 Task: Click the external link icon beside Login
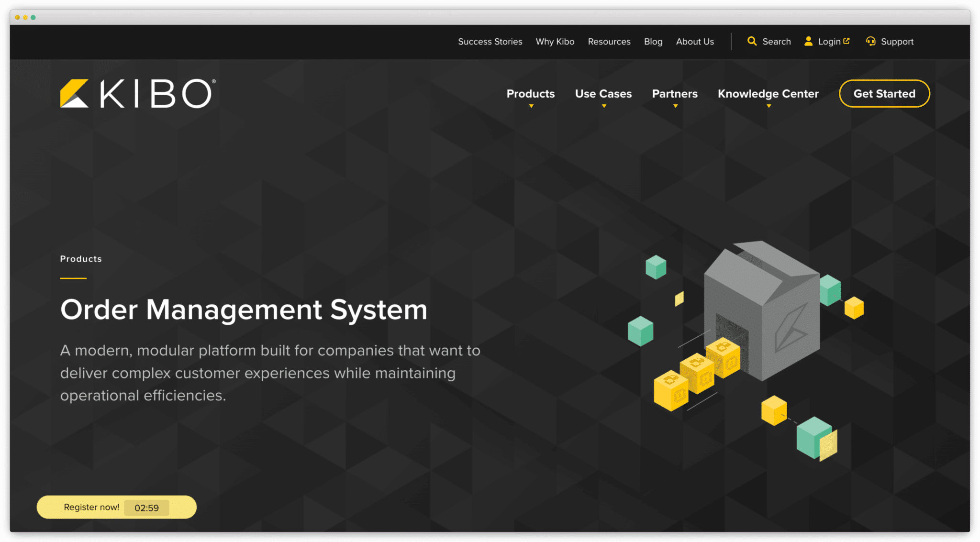point(847,40)
